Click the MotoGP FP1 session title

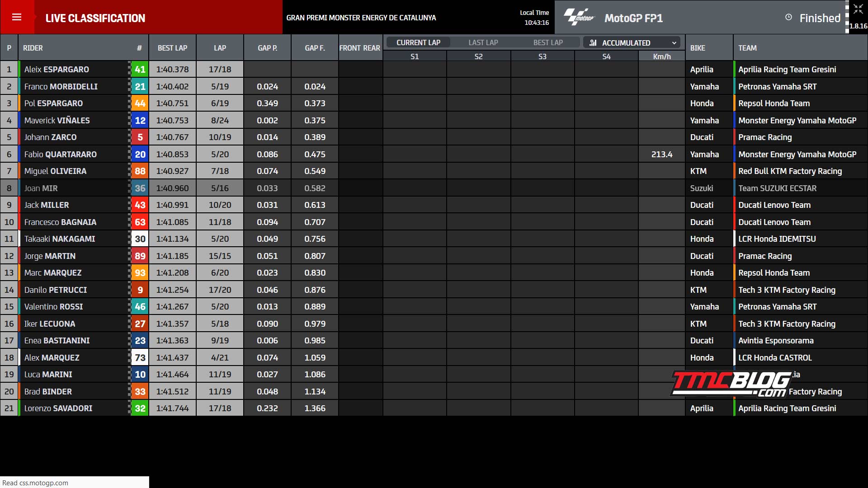[633, 18]
